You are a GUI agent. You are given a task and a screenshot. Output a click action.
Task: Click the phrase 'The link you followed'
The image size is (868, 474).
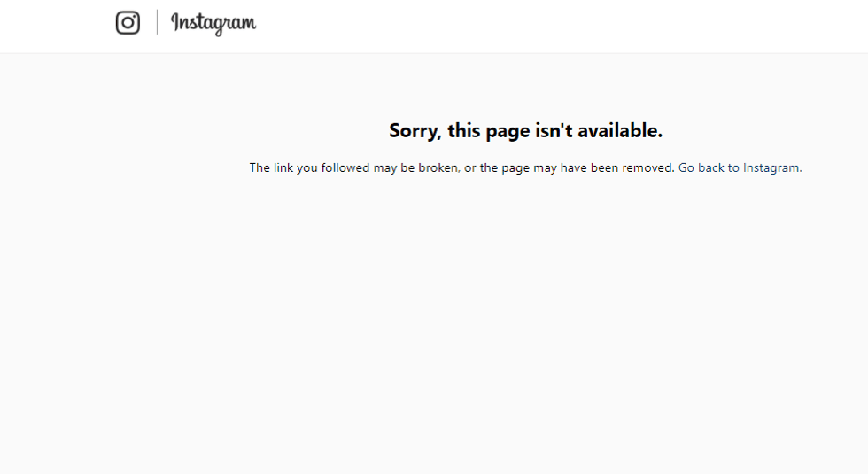pos(309,167)
